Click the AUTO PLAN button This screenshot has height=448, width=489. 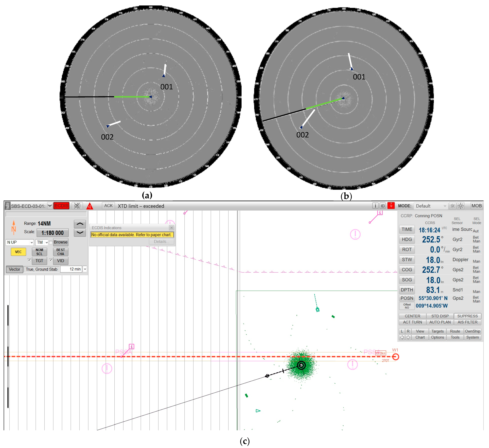pyautogui.click(x=440, y=322)
